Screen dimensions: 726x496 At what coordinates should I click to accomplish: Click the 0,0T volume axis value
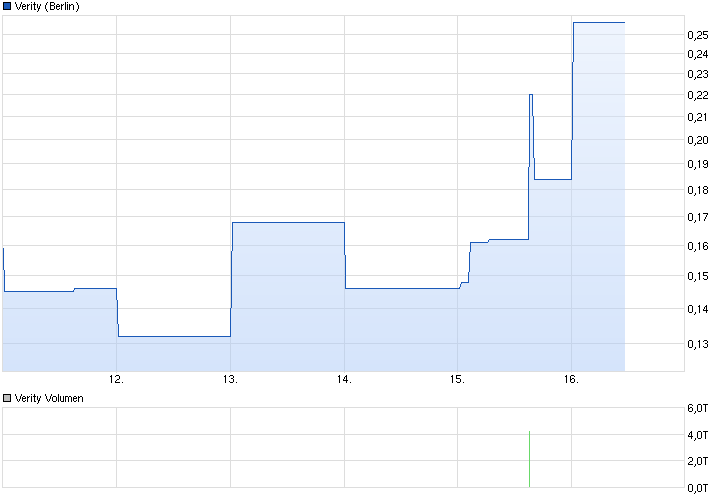pyautogui.click(x=698, y=488)
